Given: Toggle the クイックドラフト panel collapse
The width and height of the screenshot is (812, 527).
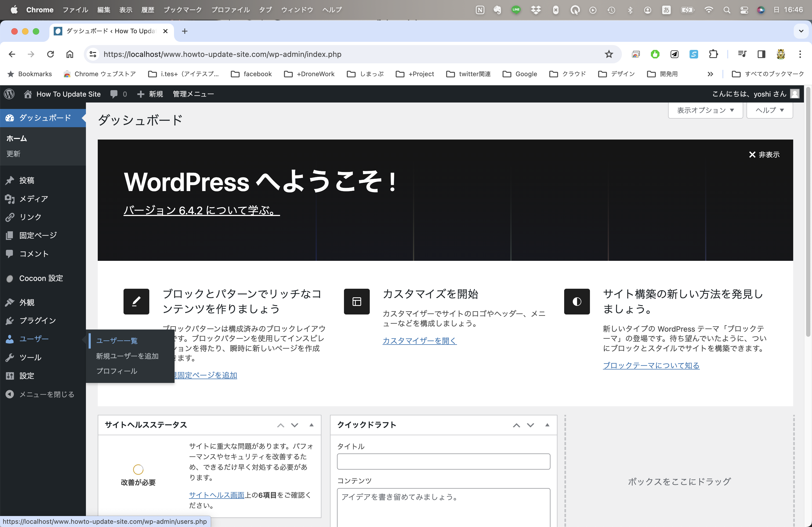Looking at the screenshot, I should 547,425.
